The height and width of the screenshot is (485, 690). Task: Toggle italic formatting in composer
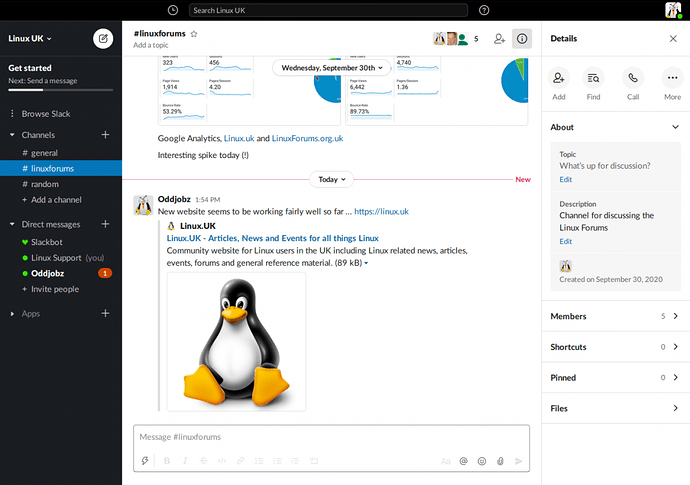185,461
